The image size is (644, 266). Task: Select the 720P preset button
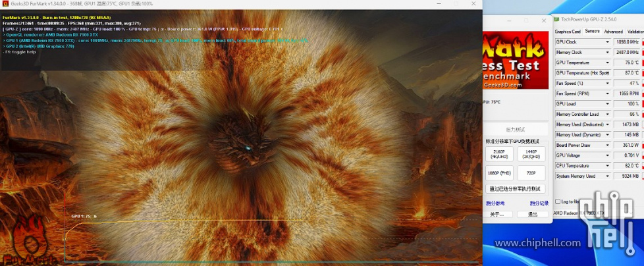[531, 173]
